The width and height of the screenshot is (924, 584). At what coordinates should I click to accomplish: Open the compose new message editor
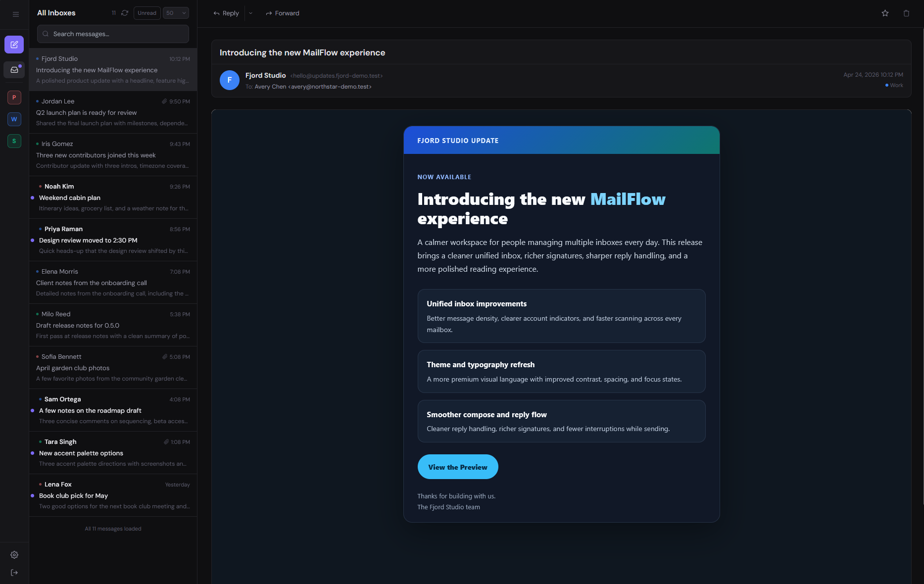click(x=14, y=44)
